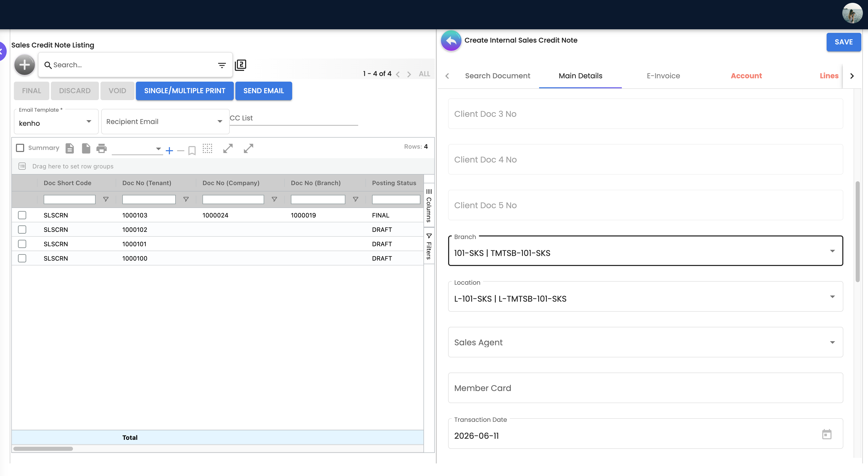Screen dimensions: 868x476
Task: Click the dotted grid autosize icon
Action: click(208, 148)
